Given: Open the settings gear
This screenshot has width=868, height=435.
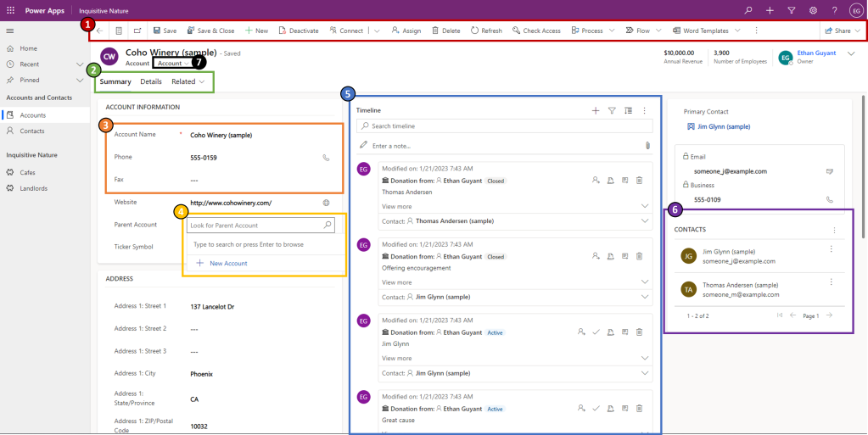Looking at the screenshot, I should [813, 10].
